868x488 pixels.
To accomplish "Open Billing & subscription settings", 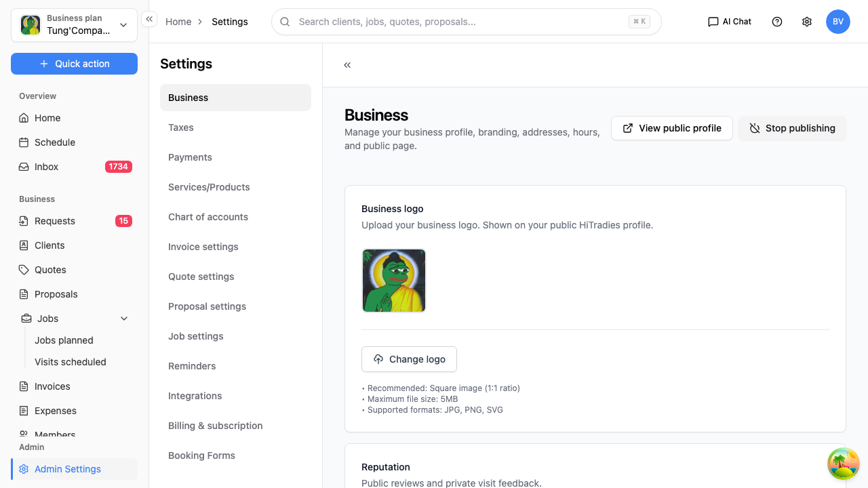I will point(235,426).
